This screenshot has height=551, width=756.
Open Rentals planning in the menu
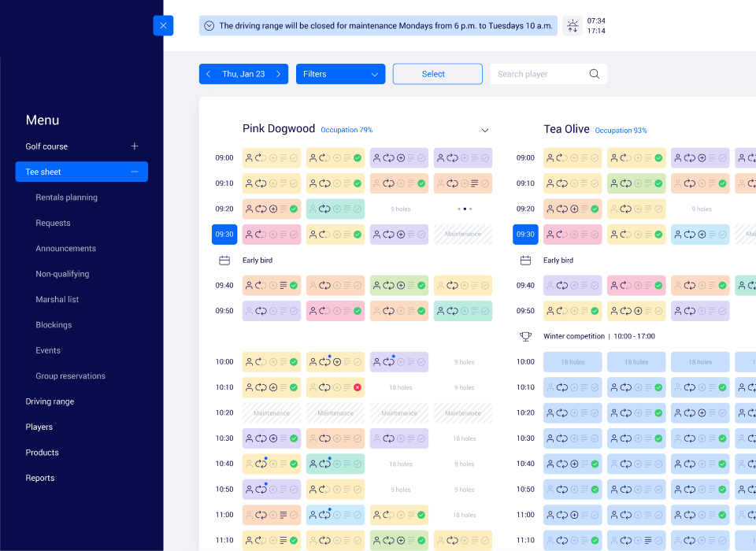[67, 198]
